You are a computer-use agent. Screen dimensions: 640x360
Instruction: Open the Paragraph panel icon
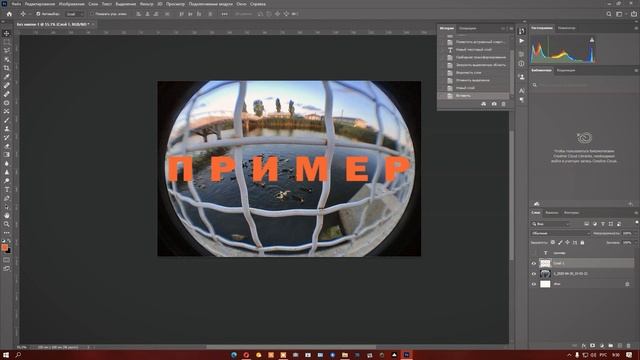[x=522, y=100]
